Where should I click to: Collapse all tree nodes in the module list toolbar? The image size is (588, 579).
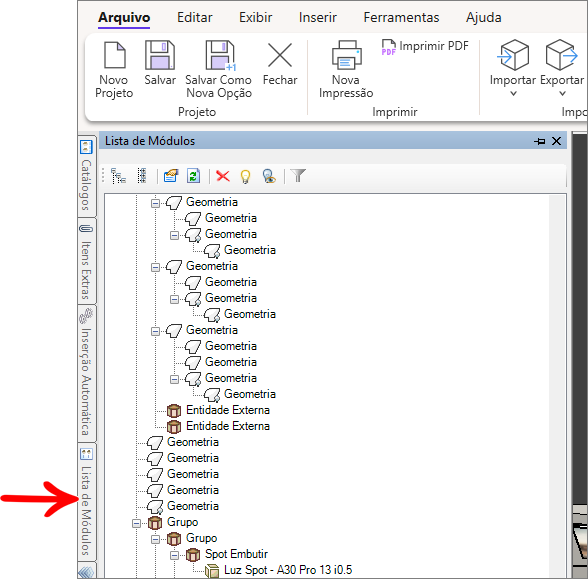coord(118,176)
